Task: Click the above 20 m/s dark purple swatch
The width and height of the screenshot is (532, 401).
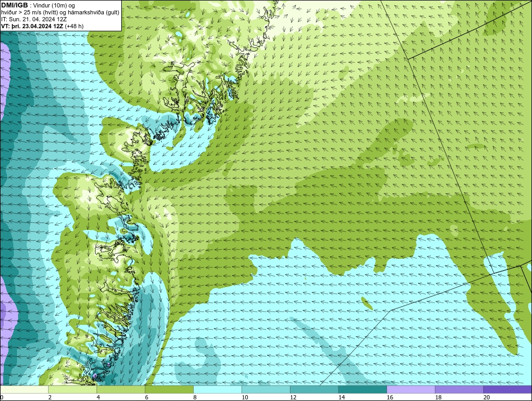Action: pyautogui.click(x=507, y=389)
